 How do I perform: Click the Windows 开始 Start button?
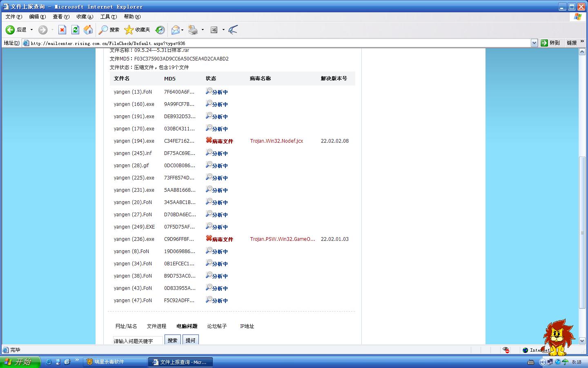20,362
